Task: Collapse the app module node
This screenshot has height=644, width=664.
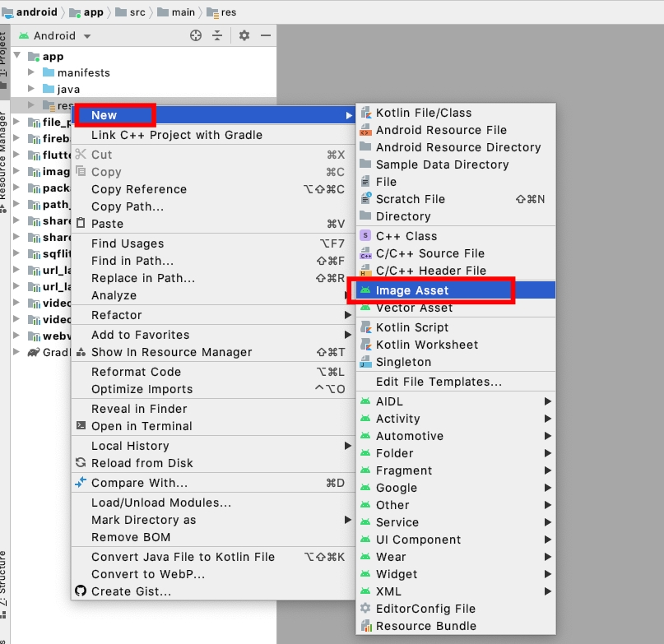Action: [x=17, y=57]
